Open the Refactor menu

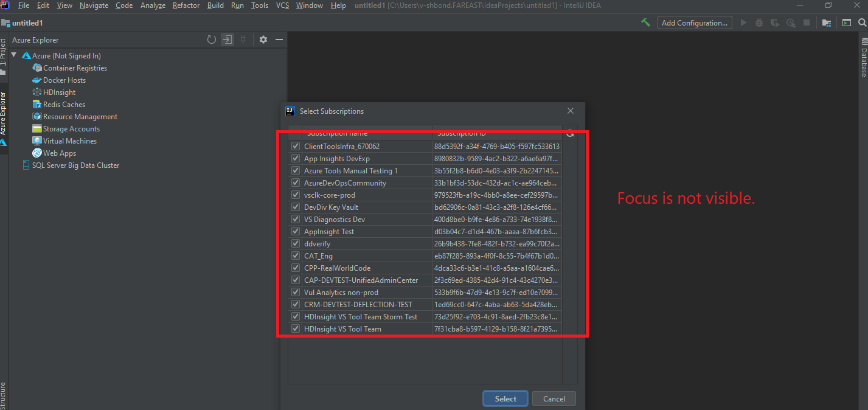pyautogui.click(x=186, y=5)
